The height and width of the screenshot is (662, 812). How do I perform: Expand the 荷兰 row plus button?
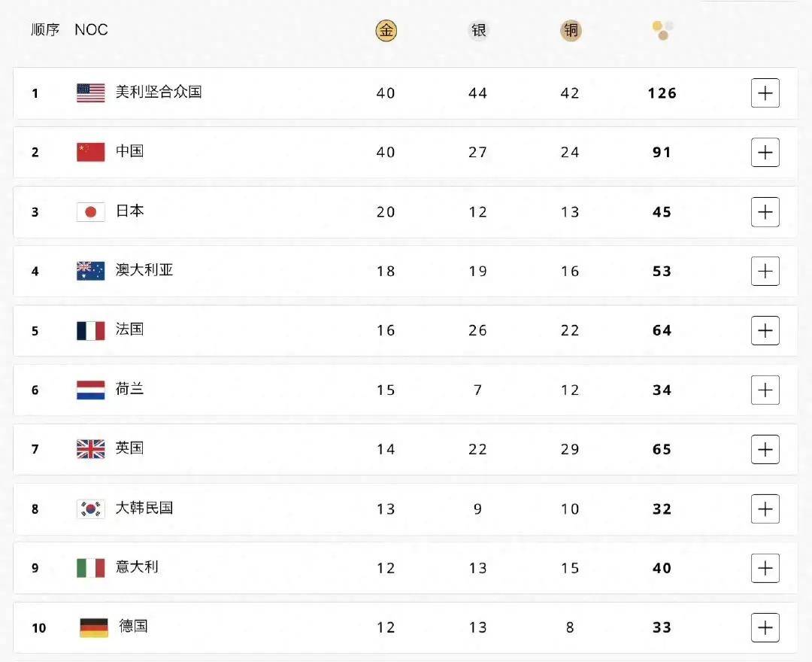tap(765, 390)
